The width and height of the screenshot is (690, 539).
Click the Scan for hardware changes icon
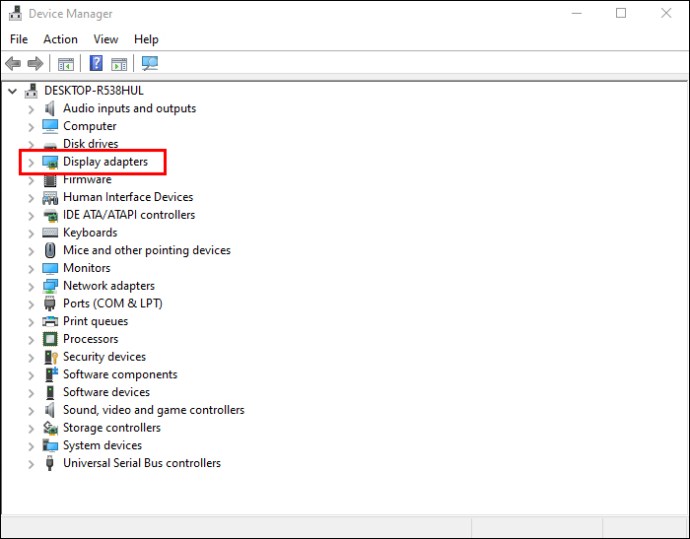[x=150, y=64]
